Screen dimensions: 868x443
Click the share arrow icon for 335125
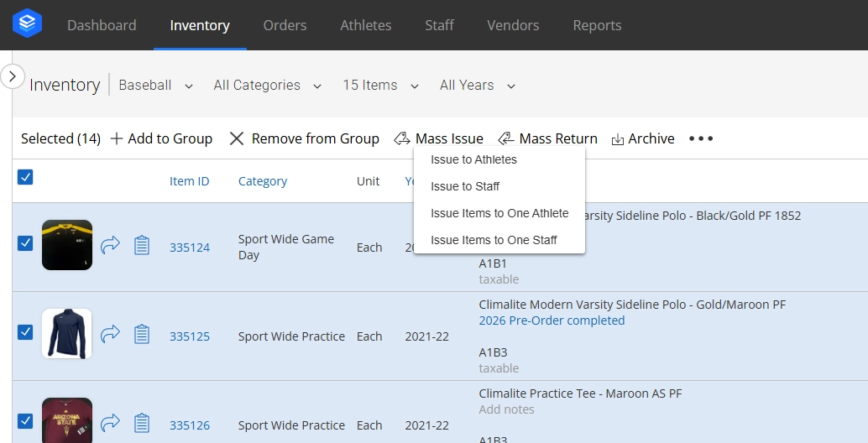pyautogui.click(x=110, y=333)
